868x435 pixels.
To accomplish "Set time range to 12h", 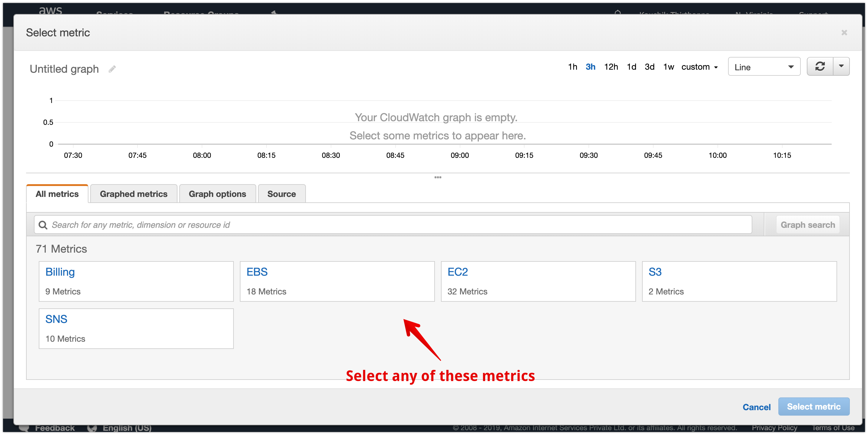I will 611,67.
